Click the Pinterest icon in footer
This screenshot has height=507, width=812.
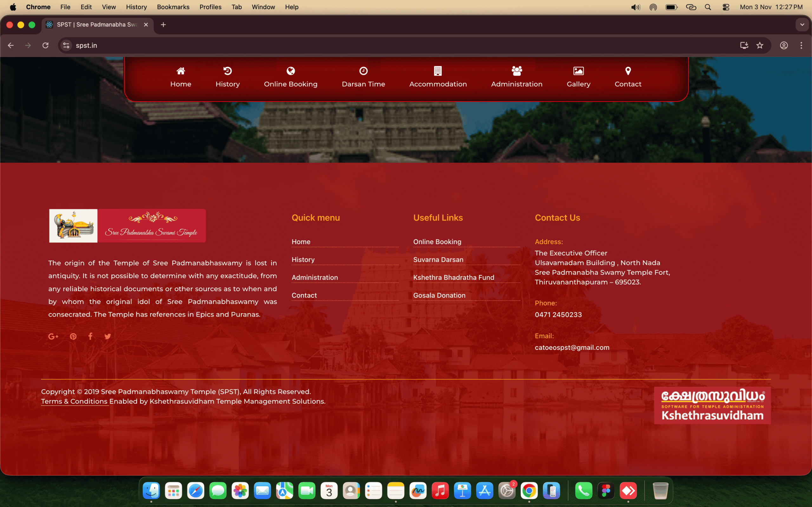click(73, 336)
